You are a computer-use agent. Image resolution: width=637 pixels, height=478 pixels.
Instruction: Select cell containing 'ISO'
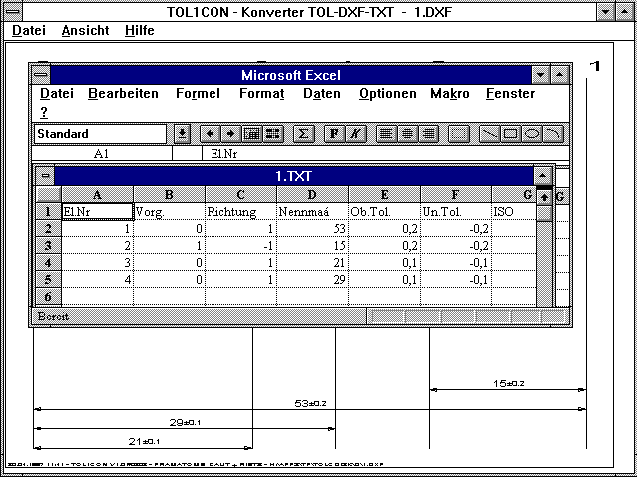tap(514, 212)
